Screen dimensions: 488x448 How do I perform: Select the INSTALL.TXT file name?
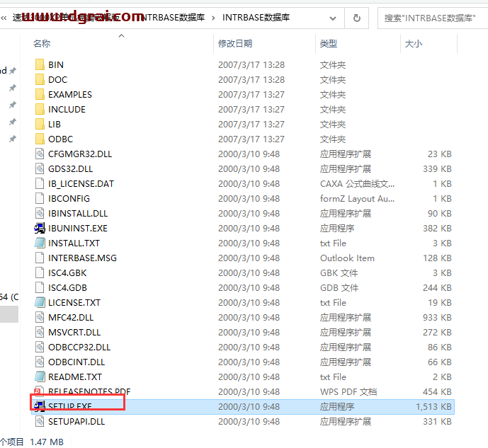(x=74, y=243)
